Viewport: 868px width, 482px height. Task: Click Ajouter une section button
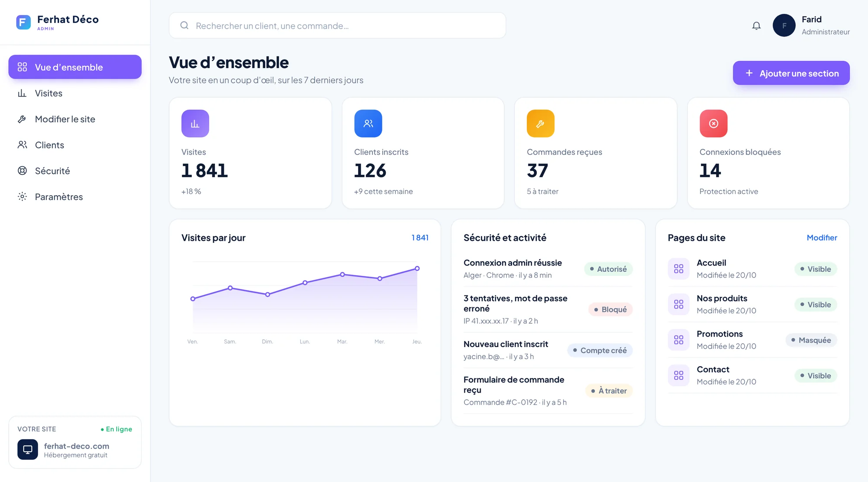click(791, 73)
